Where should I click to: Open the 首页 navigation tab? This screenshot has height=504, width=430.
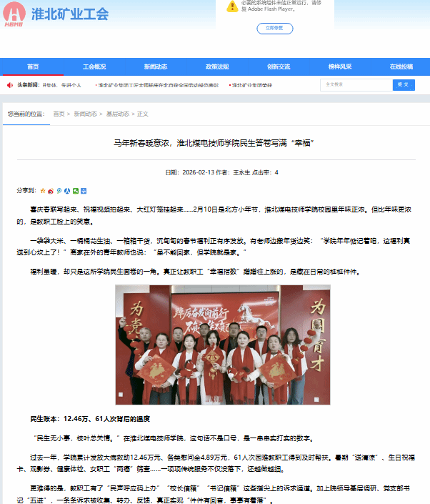tap(33, 66)
